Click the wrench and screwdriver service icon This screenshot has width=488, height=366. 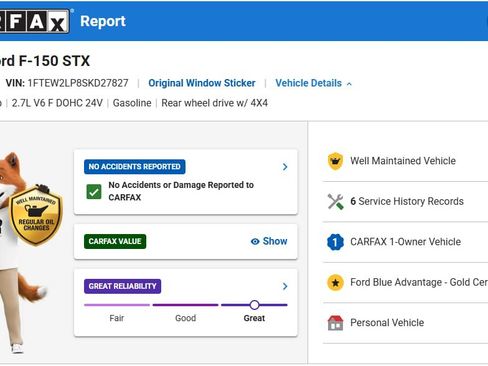tap(335, 201)
